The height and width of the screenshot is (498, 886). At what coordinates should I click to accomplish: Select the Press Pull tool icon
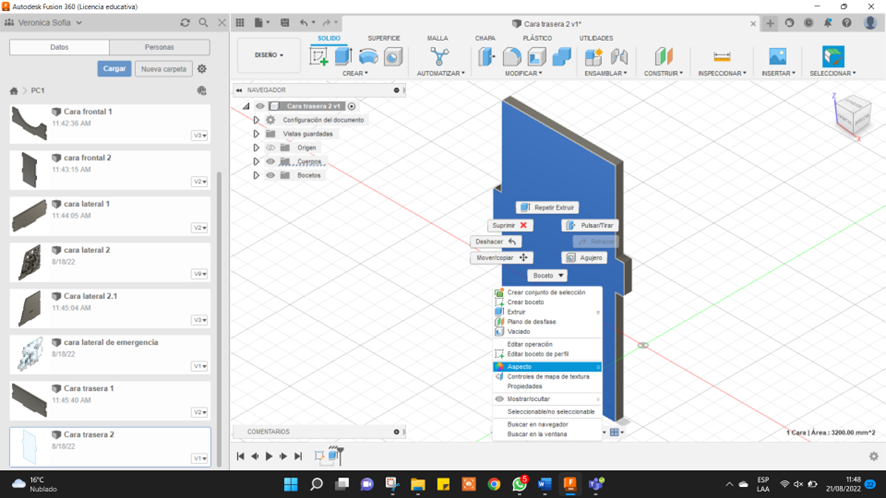487,57
